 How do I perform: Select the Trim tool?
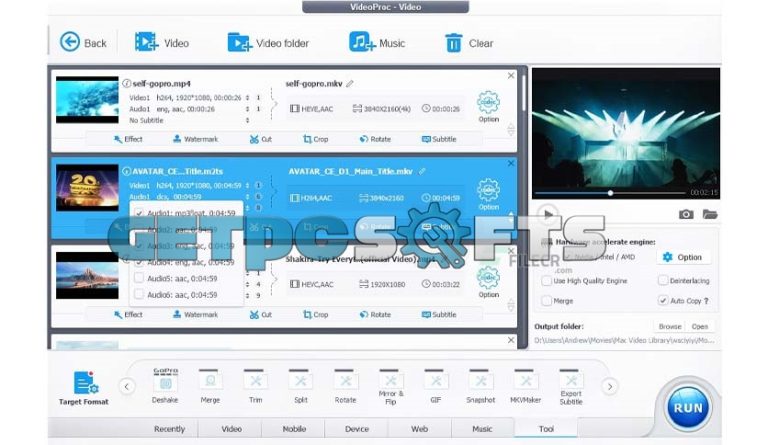[x=255, y=386]
